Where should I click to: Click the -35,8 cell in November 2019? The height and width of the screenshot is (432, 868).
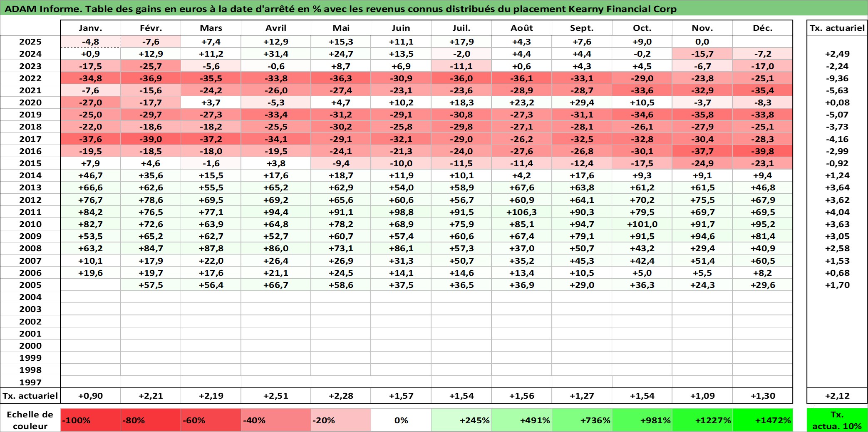tap(702, 115)
